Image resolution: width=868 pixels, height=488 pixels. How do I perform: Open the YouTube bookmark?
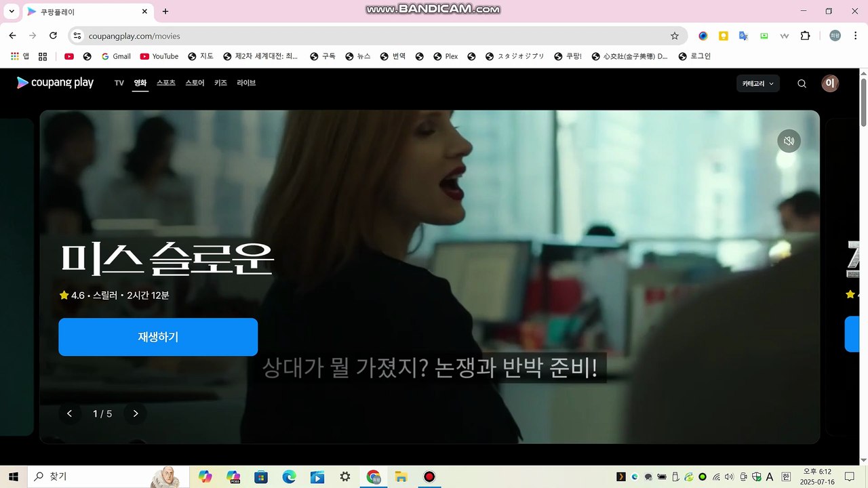point(159,56)
